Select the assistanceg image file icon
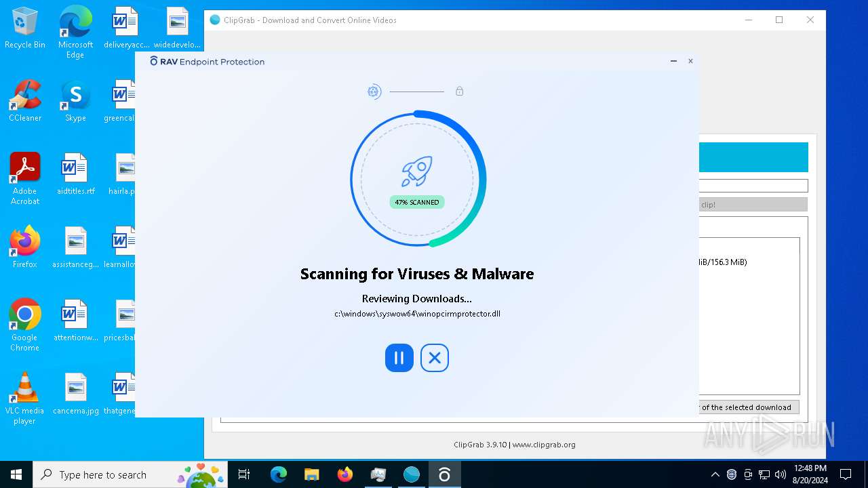868x488 pixels. tap(75, 248)
